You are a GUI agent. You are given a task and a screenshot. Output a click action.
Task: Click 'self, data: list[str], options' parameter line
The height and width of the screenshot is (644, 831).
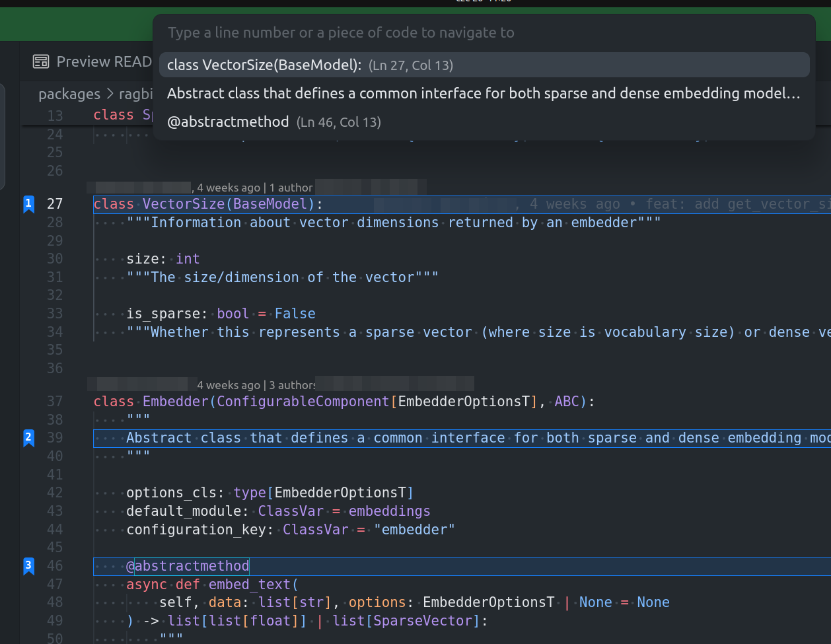[x=414, y=602]
